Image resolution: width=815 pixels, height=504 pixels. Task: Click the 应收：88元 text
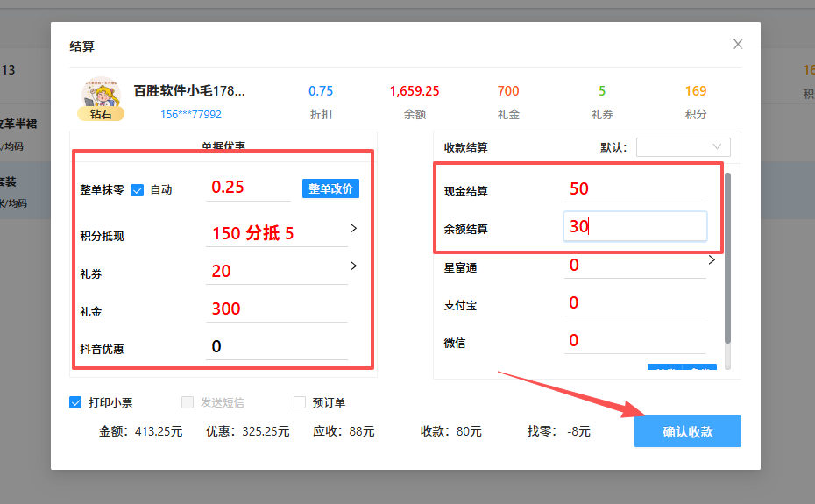[x=344, y=432]
